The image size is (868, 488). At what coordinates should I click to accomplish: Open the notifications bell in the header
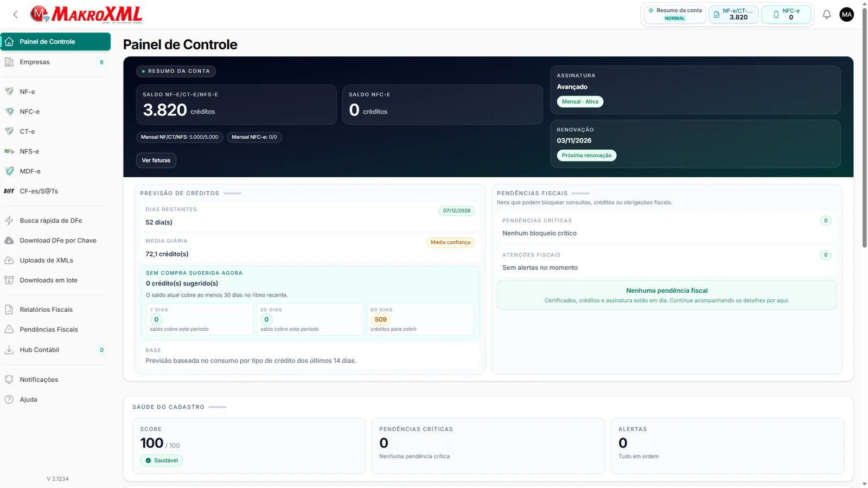(827, 15)
